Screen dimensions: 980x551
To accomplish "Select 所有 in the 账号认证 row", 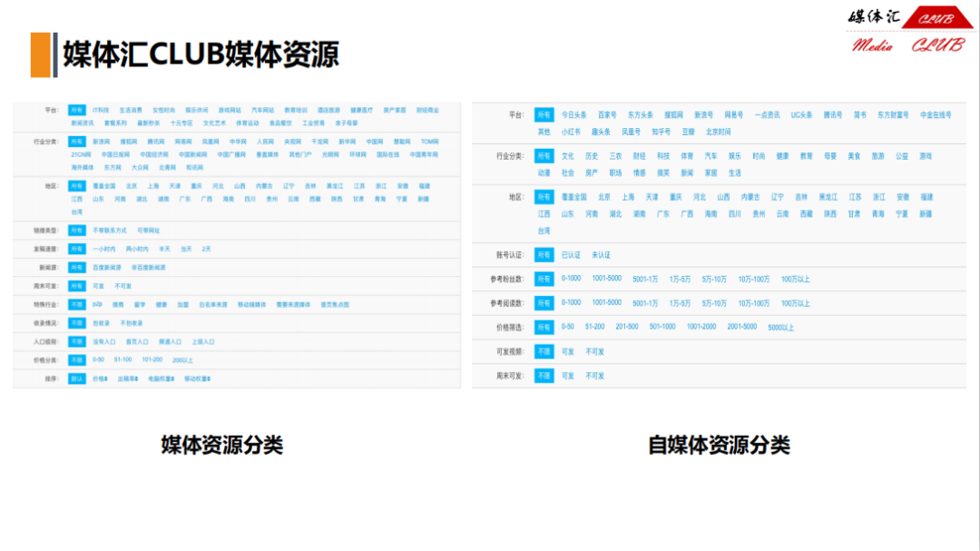I will click(544, 255).
